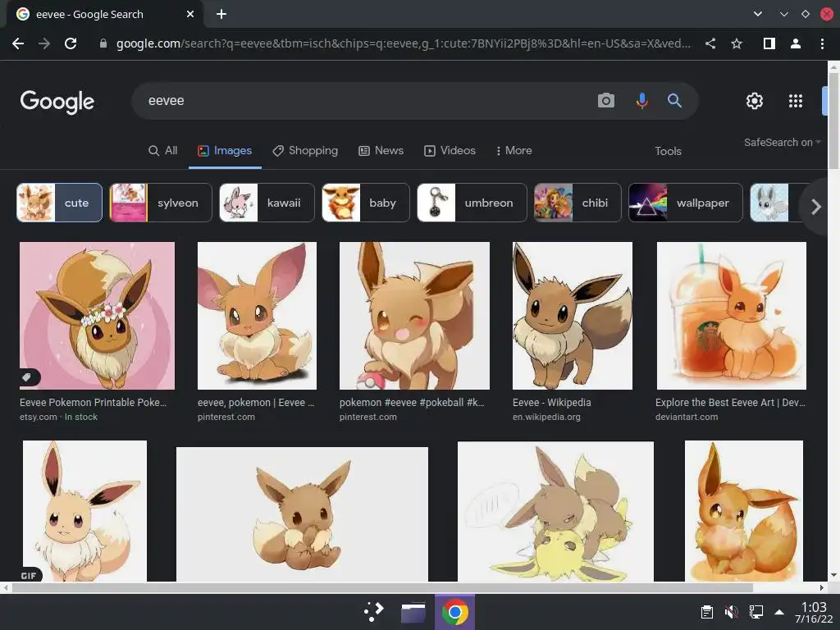
Task: Open the Eevee flower crown Etsy image
Action: [x=97, y=316]
